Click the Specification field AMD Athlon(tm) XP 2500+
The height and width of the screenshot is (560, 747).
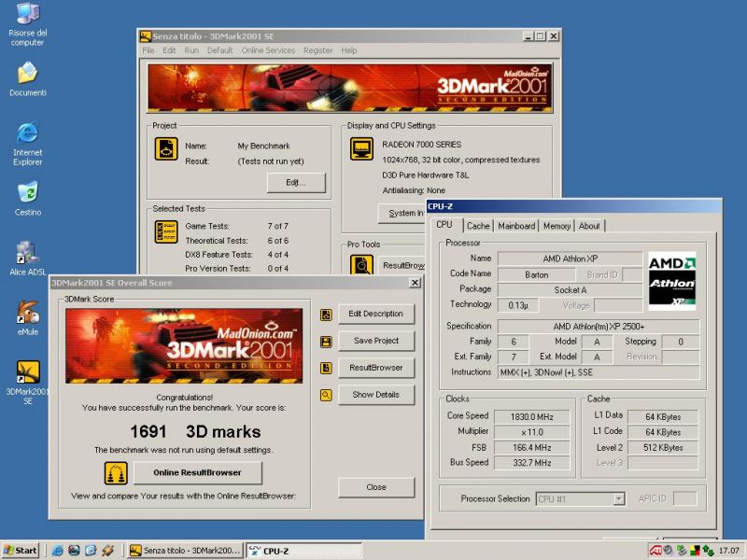pyautogui.click(x=599, y=327)
